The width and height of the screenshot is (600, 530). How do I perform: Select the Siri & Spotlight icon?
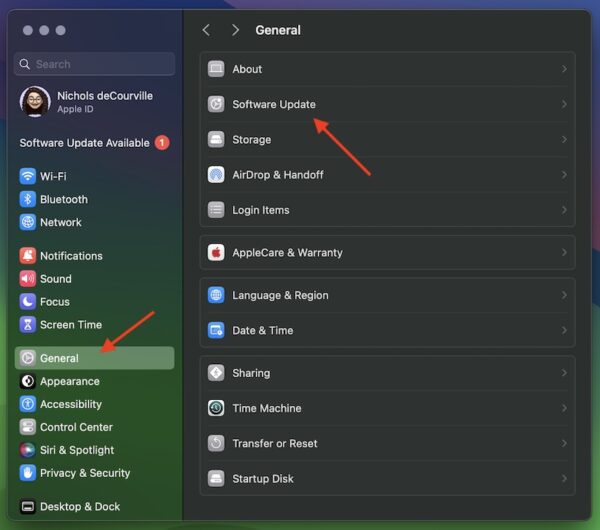click(x=28, y=450)
